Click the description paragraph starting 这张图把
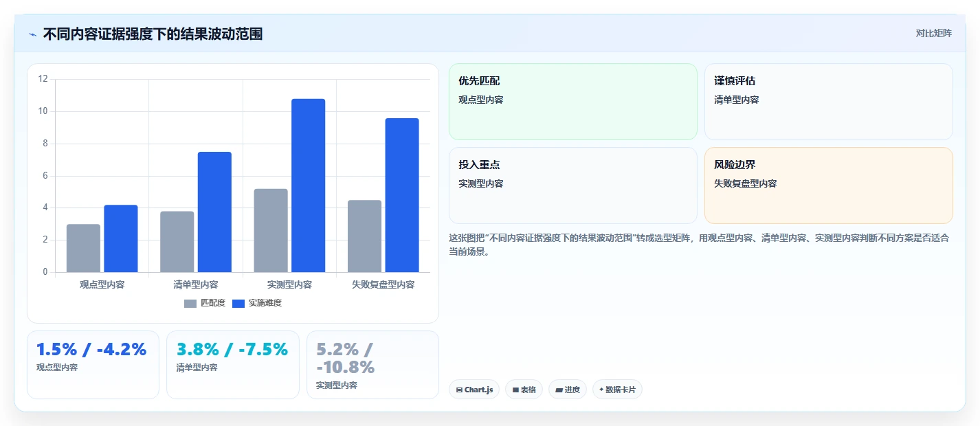This screenshot has width=980, height=426. (699, 245)
